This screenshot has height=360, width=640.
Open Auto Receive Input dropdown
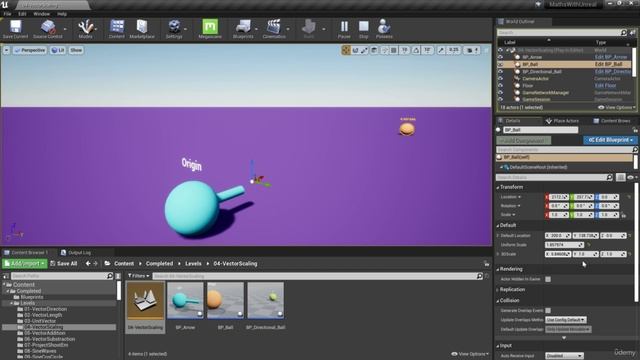(564, 356)
